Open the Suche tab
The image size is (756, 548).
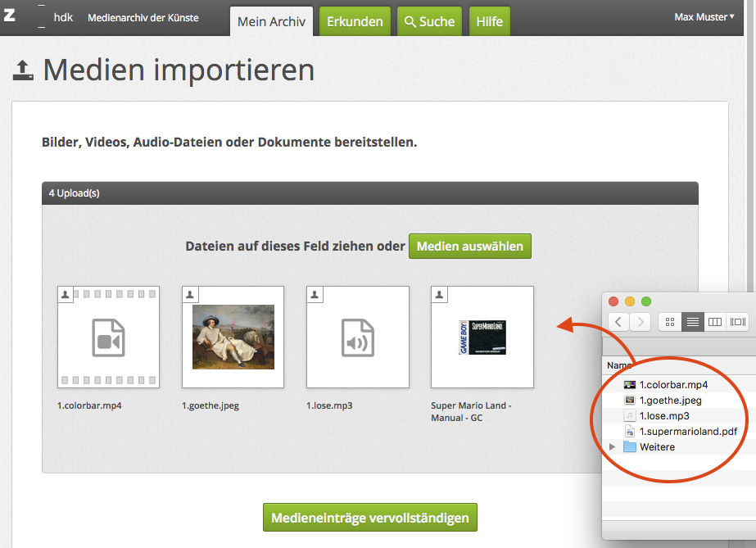point(430,22)
